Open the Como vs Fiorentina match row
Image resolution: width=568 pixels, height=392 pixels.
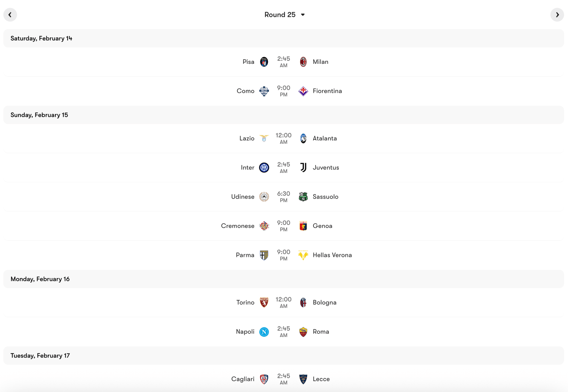coord(284,91)
